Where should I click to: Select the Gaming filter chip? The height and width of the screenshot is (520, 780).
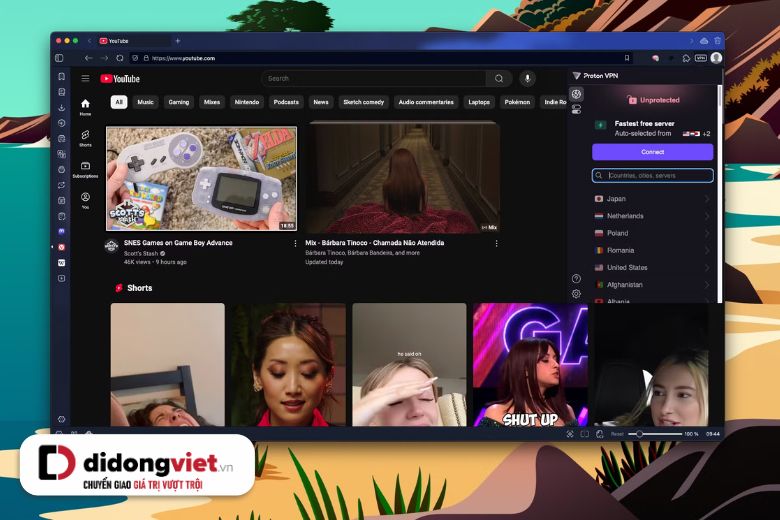click(179, 102)
